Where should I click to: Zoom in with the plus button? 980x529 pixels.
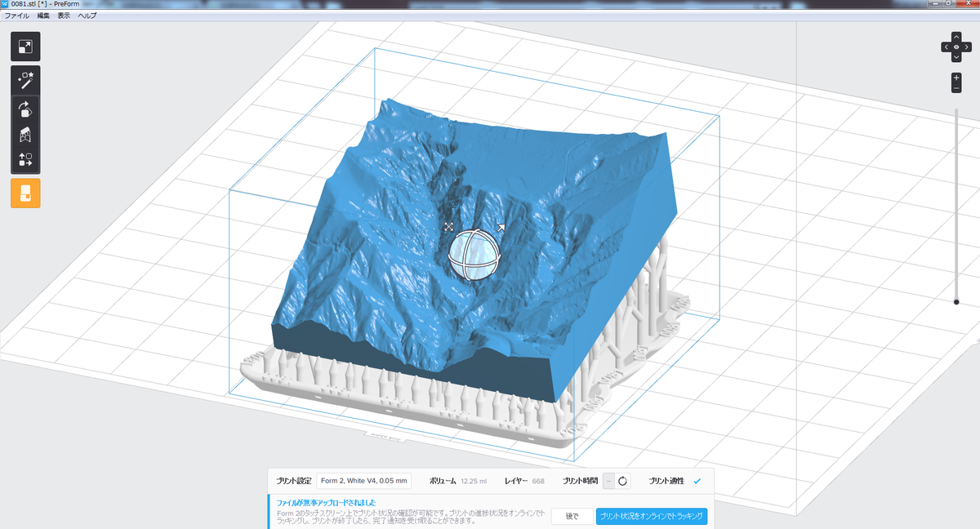(956, 77)
